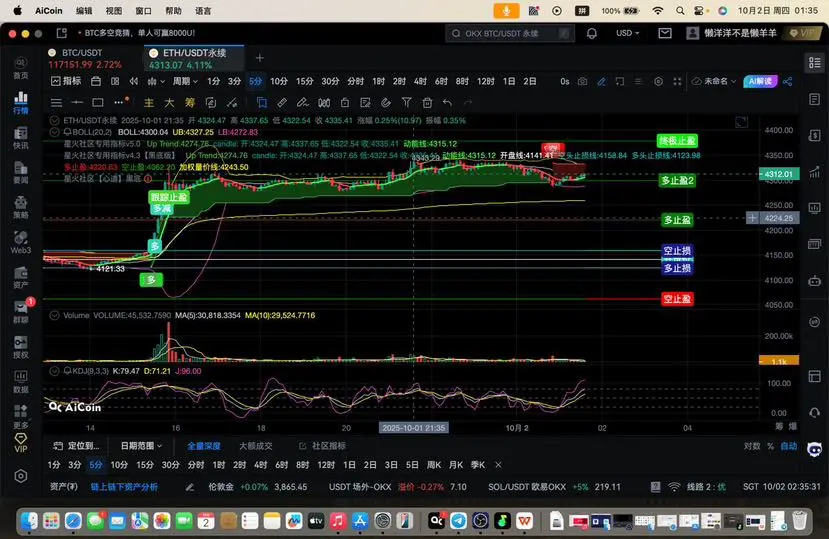
Task: Undo last drawing action
Action: pyautogui.click(x=447, y=102)
